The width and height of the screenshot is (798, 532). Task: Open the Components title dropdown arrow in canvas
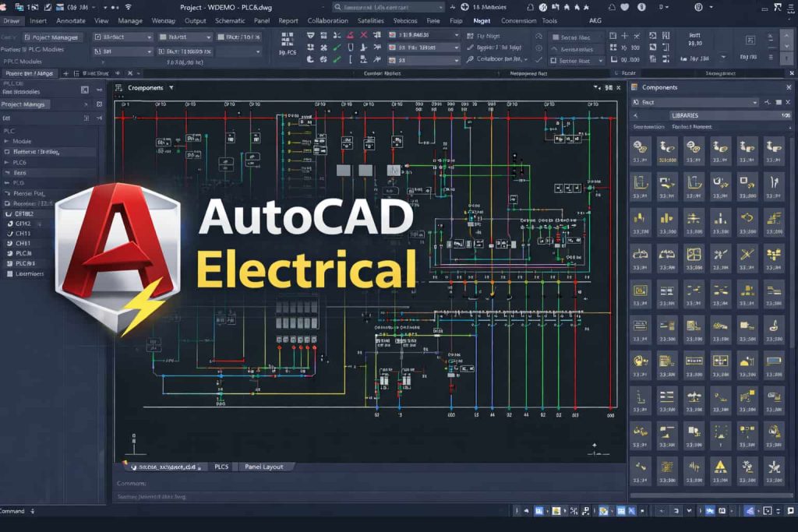pyautogui.click(x=171, y=88)
